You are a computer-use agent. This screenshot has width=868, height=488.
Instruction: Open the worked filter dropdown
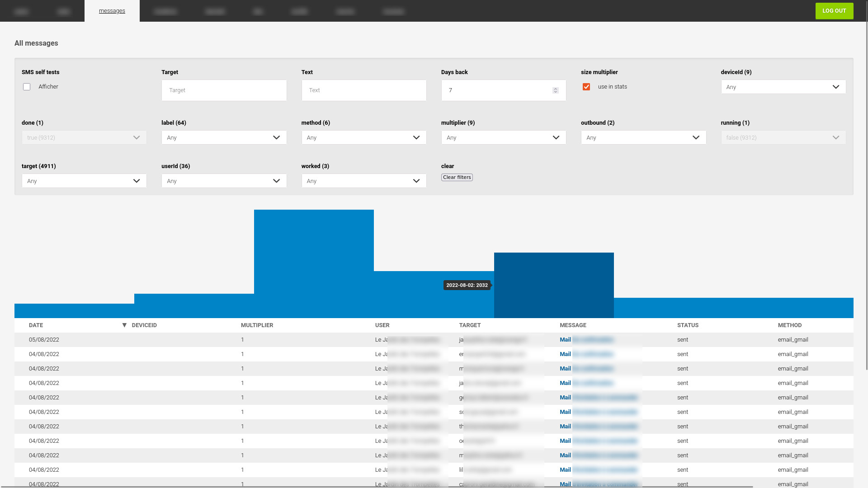pyautogui.click(x=363, y=181)
